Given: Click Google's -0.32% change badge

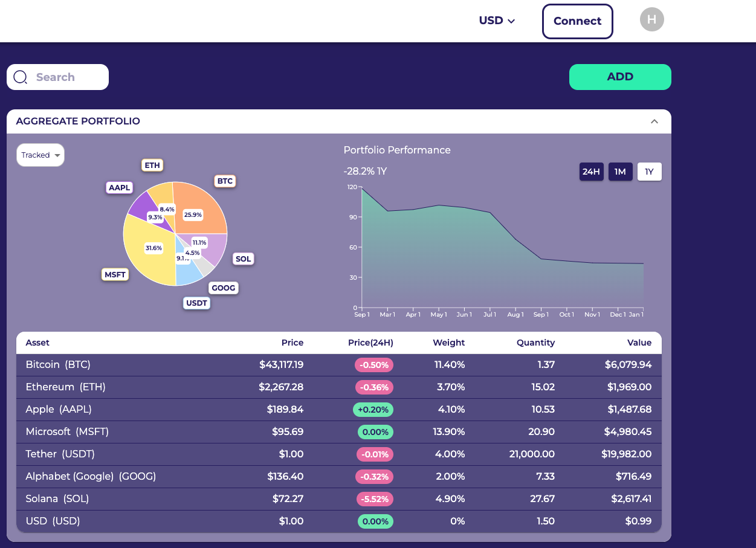Looking at the screenshot, I should [374, 477].
